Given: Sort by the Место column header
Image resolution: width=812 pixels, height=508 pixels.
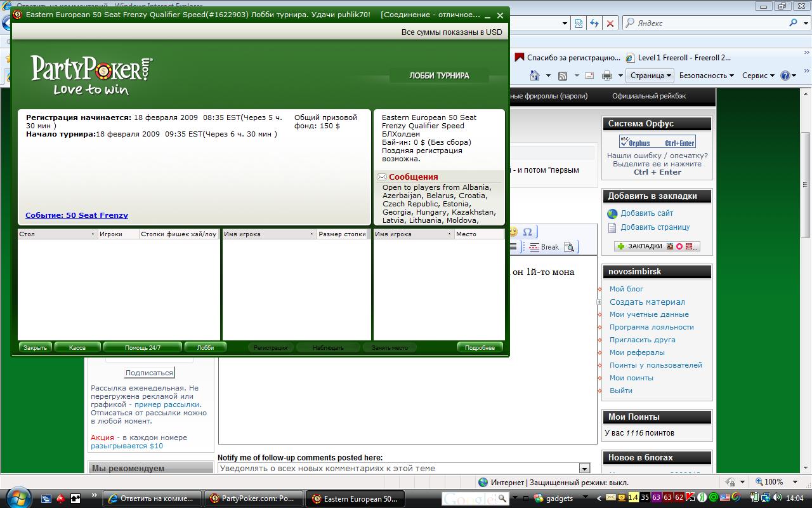Looking at the screenshot, I should (x=479, y=234).
